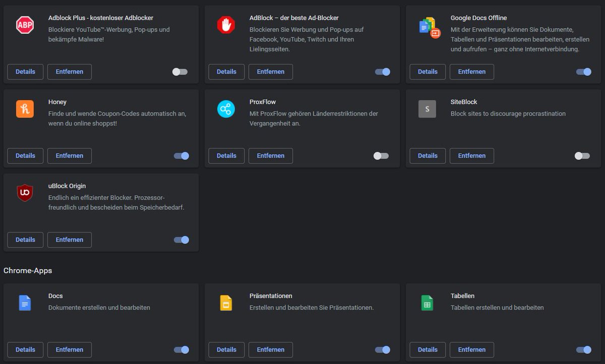Image resolution: width=605 pixels, height=364 pixels.
Task: Click the 'ProxFlow' title text
Action: (x=263, y=102)
